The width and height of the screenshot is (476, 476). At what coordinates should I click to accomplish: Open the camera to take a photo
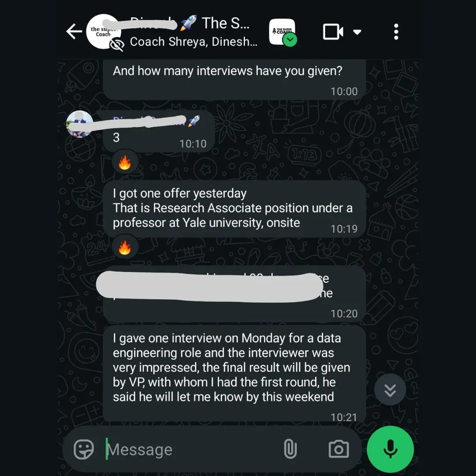[338, 449]
